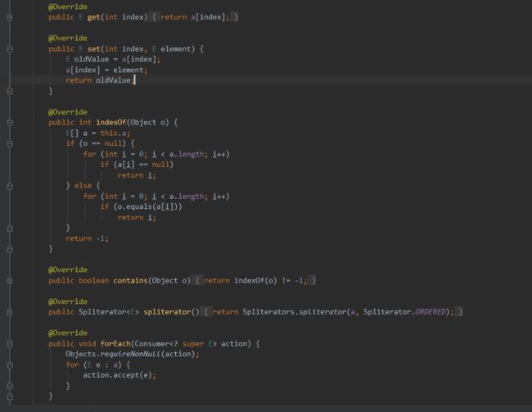Click the 'a[index] = element;' statement
The height and width of the screenshot is (412, 532).
point(106,70)
